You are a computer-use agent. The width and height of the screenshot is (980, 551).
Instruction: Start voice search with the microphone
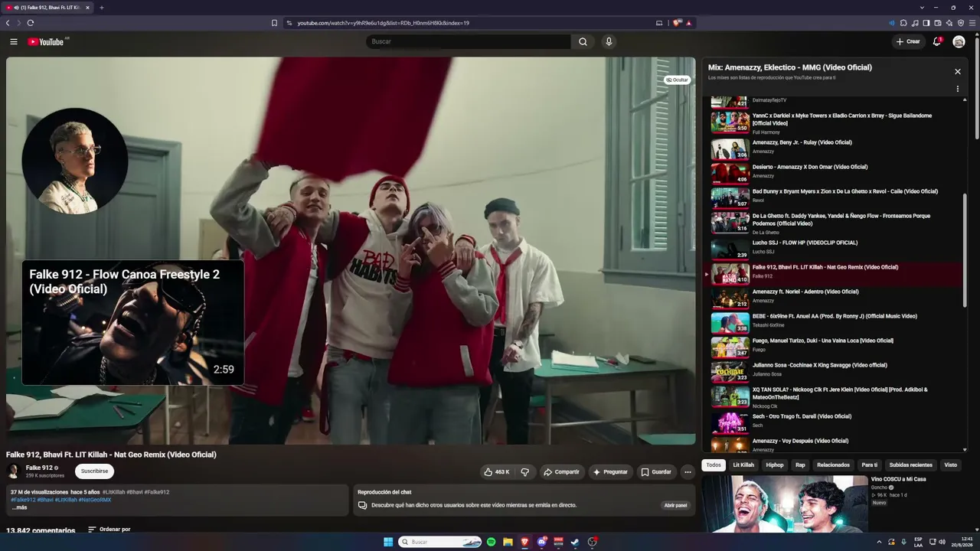[x=609, y=41]
